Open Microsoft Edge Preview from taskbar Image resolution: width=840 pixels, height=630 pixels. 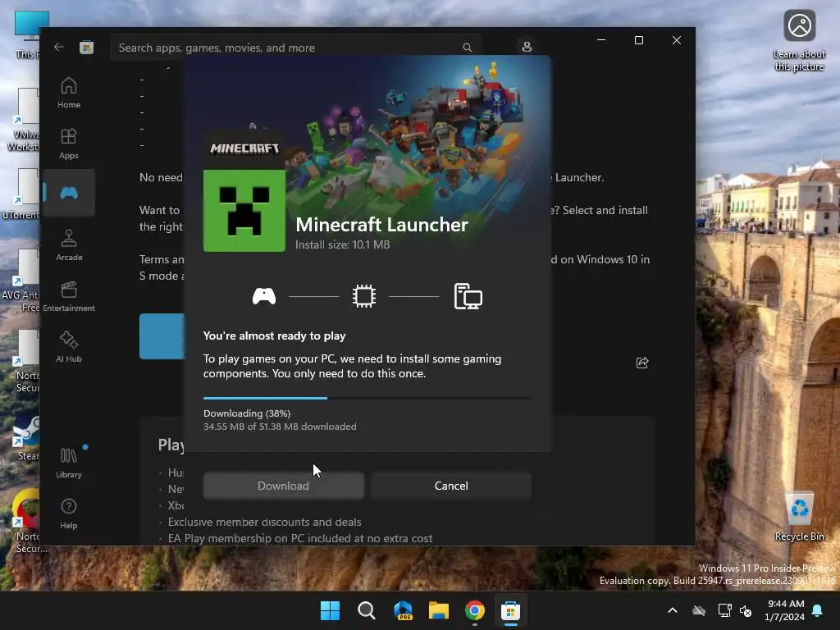(x=403, y=610)
